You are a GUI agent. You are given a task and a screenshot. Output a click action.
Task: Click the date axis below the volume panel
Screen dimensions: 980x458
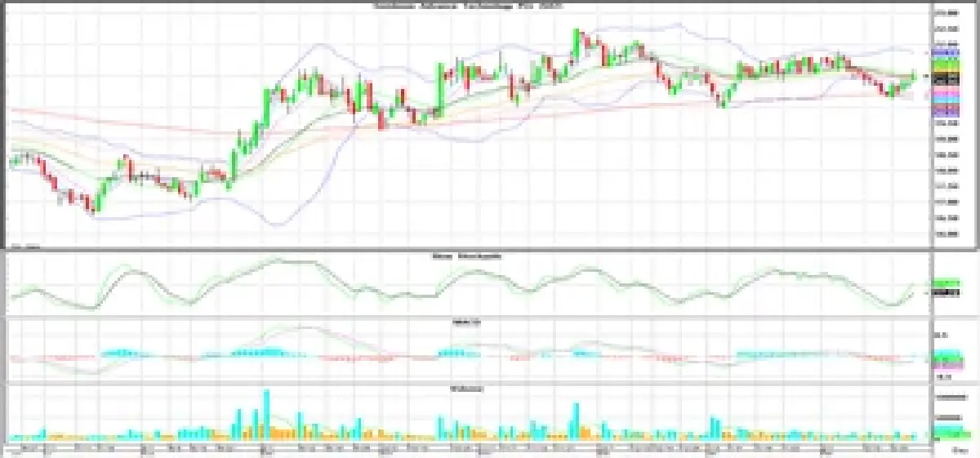click(x=468, y=450)
